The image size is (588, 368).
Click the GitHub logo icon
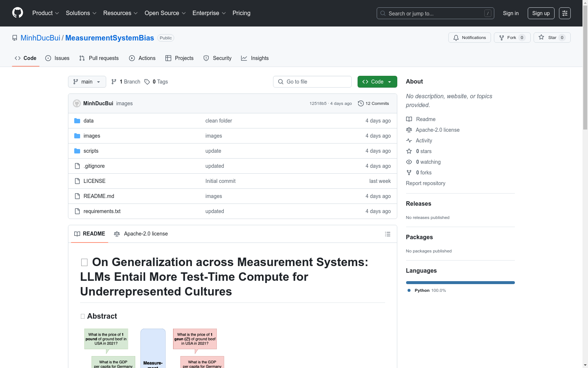click(x=18, y=13)
